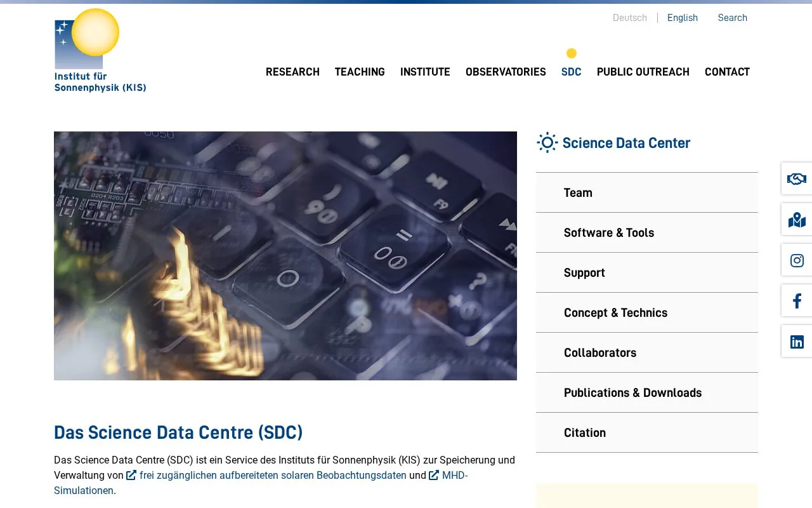This screenshot has width=812, height=508.
Task: Open the Science Data Center heading link
Action: tap(626, 143)
